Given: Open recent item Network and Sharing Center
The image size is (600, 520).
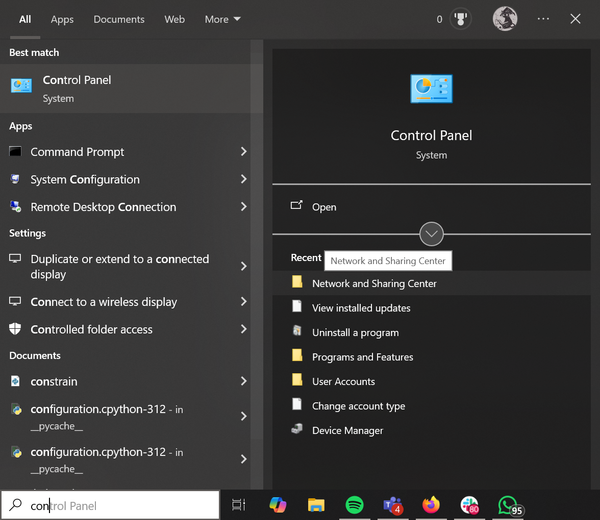Looking at the screenshot, I should [x=431, y=283].
